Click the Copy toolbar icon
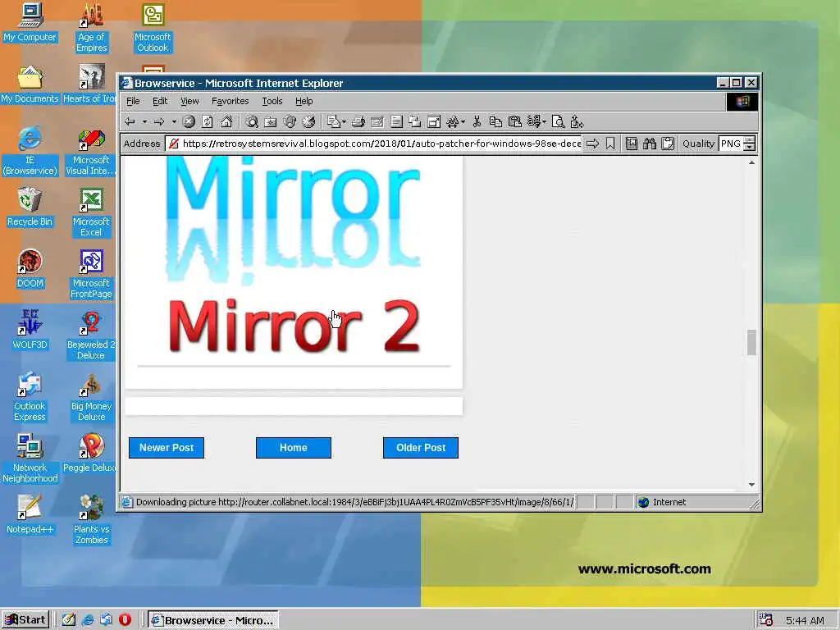 tap(495, 122)
